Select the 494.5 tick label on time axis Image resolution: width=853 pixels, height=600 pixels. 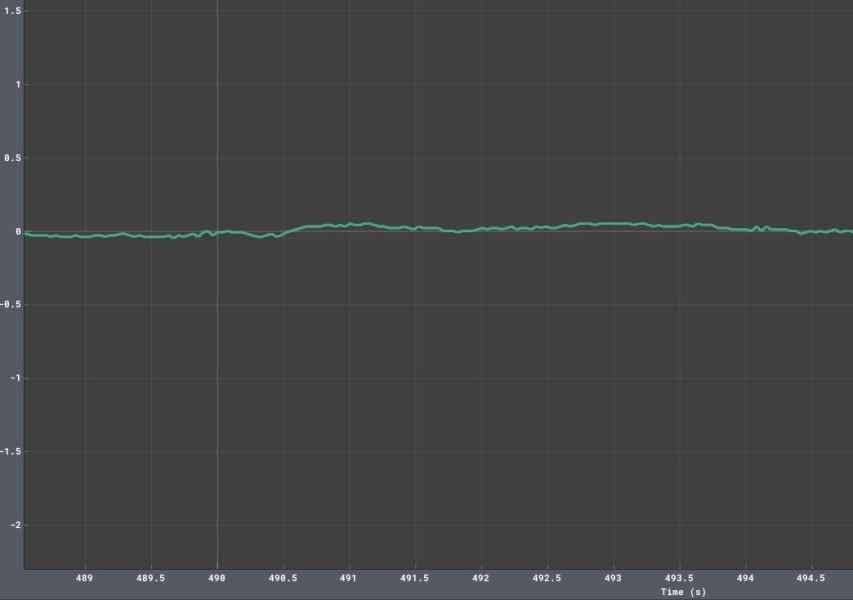811,578
